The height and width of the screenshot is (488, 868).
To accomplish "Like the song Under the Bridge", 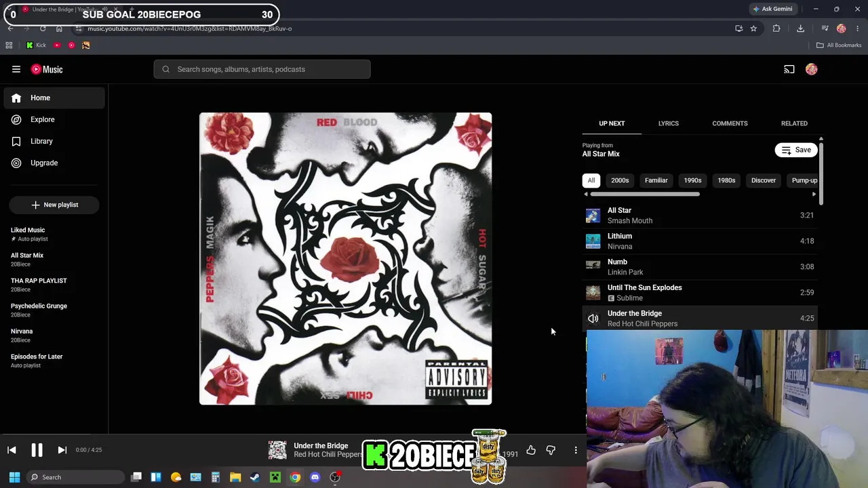I will click(531, 450).
